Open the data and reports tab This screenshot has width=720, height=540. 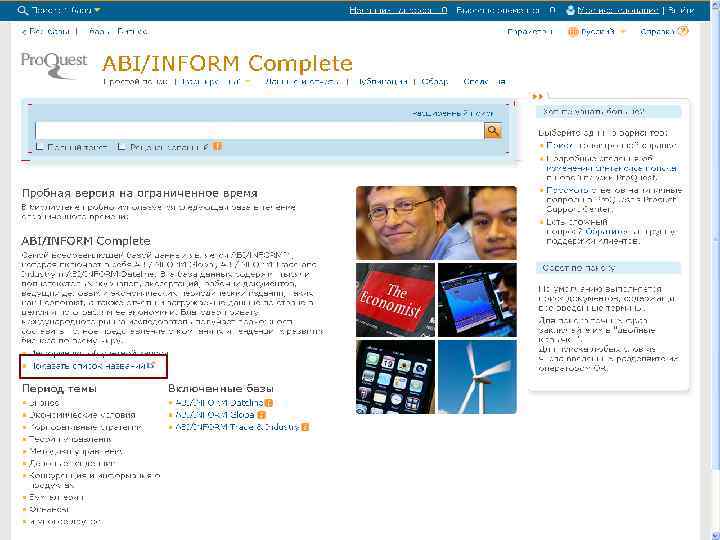tap(303, 82)
